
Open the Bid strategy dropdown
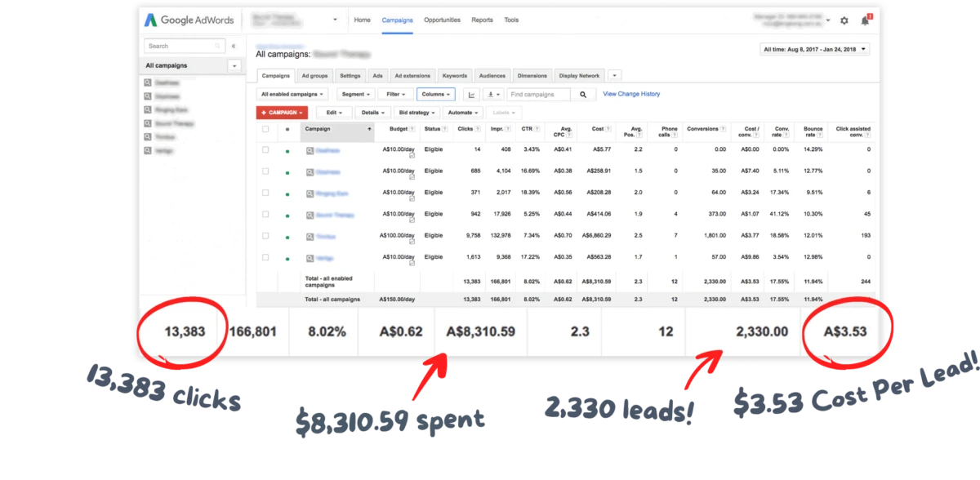pyautogui.click(x=416, y=113)
